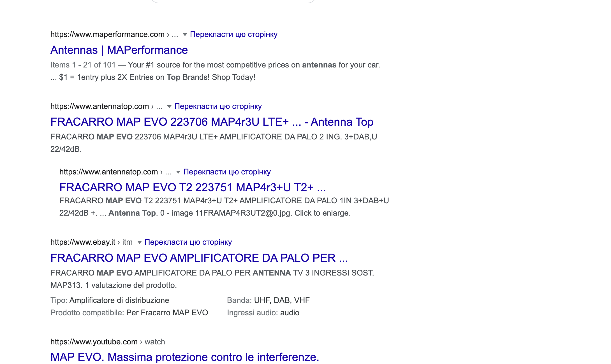Screen dimensions: 611x364
Task: Click the search box edge at top
Action: [233, 2]
